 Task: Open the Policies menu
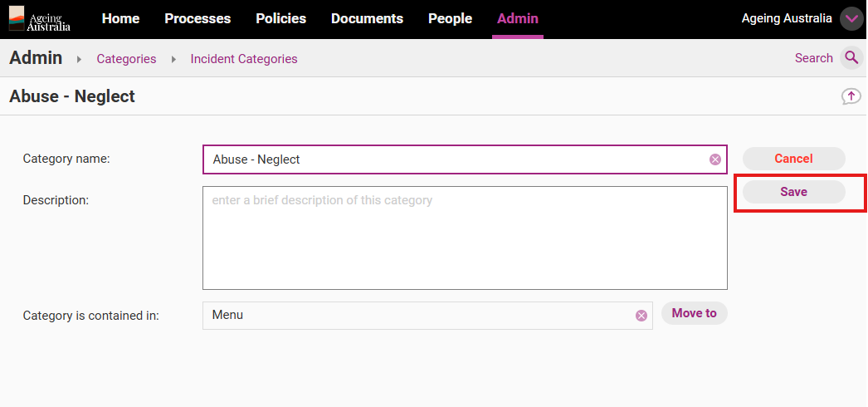pos(280,18)
